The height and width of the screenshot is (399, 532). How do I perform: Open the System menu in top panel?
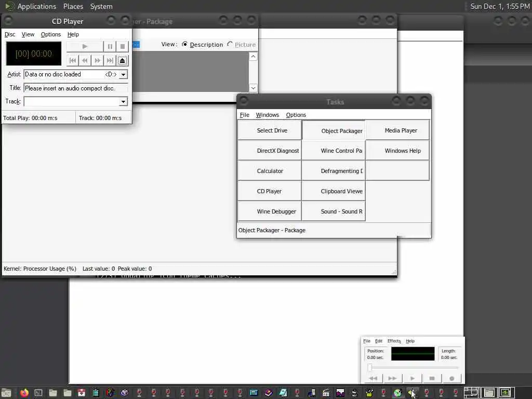point(101,6)
